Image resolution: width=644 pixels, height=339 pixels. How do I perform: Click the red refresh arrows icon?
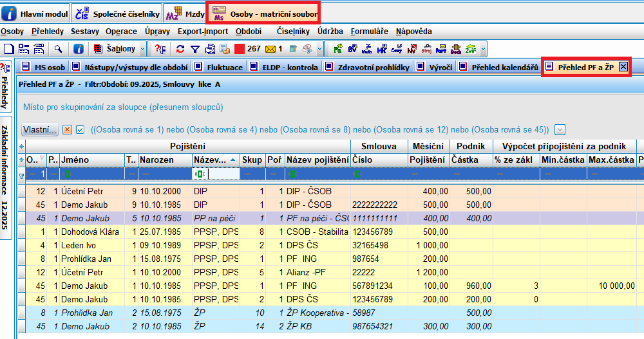(180, 48)
